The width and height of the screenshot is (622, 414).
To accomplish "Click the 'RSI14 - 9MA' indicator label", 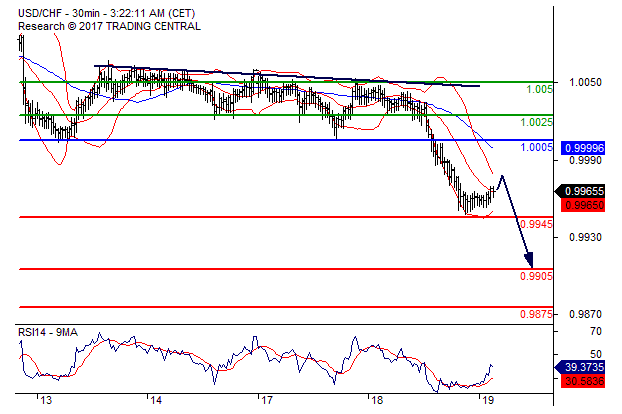I will (x=48, y=332).
